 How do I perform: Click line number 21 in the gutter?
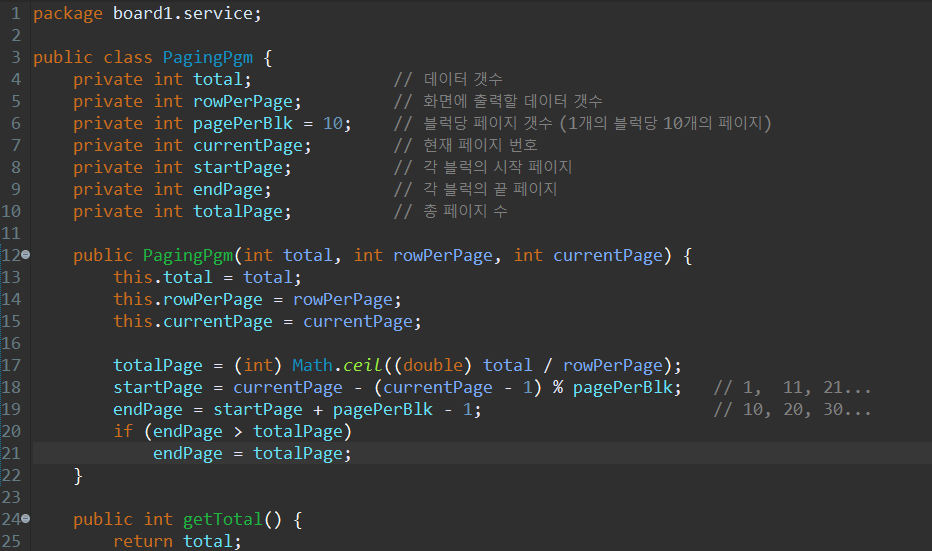[11, 454]
